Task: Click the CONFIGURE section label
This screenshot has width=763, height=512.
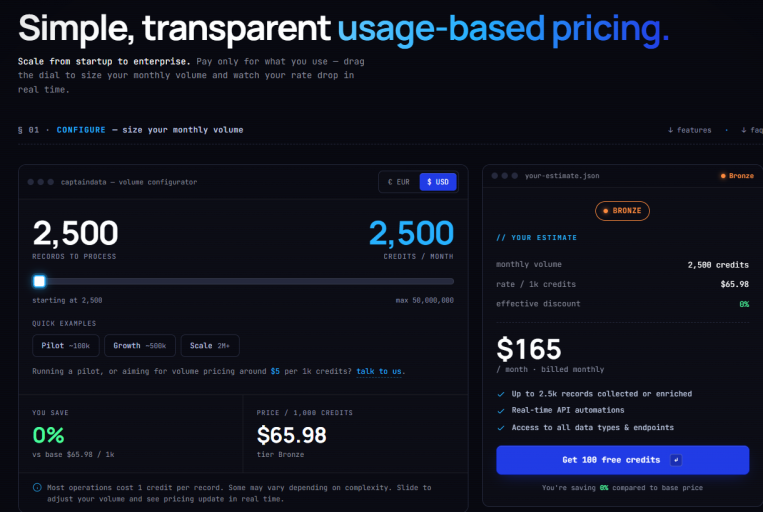Action: 81,130
